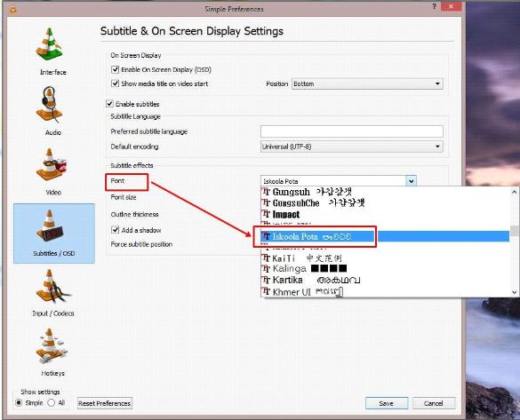This screenshot has width=520, height=420.
Task: Select the All show settings radio button
Action: [51, 403]
